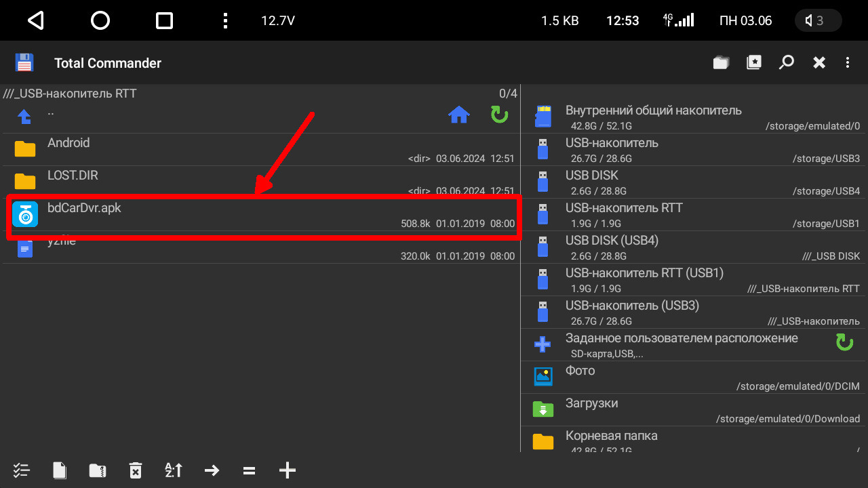Set both panels equal with the equals icon
The width and height of the screenshot is (868, 488).
250,470
